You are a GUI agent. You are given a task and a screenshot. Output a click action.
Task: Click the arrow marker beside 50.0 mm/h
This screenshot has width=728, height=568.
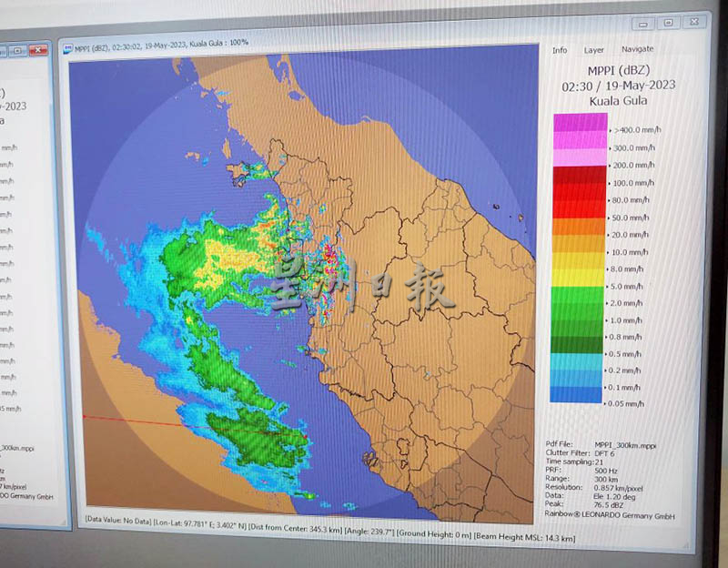click(609, 218)
